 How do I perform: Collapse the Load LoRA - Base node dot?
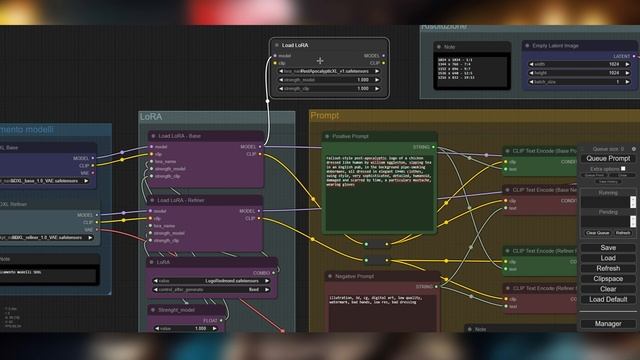[153, 136]
